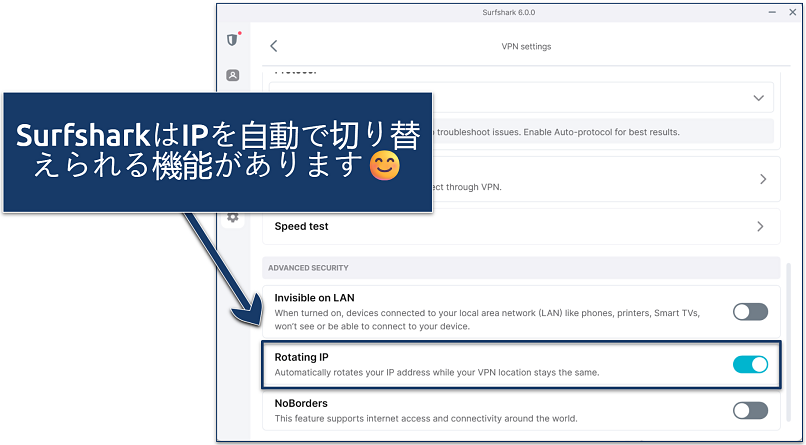Click the Rotating IP title text
The height and width of the screenshot is (445, 806).
(x=301, y=357)
